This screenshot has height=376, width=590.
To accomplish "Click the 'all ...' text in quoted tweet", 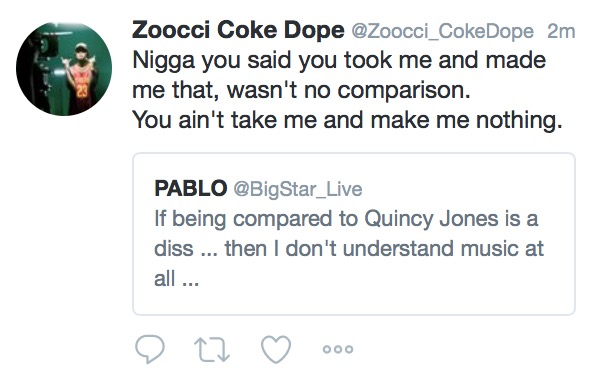I will tap(176, 279).
